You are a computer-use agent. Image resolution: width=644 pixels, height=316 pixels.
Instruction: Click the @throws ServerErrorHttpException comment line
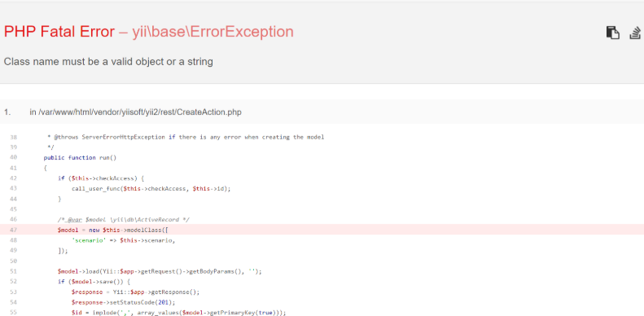click(x=186, y=137)
